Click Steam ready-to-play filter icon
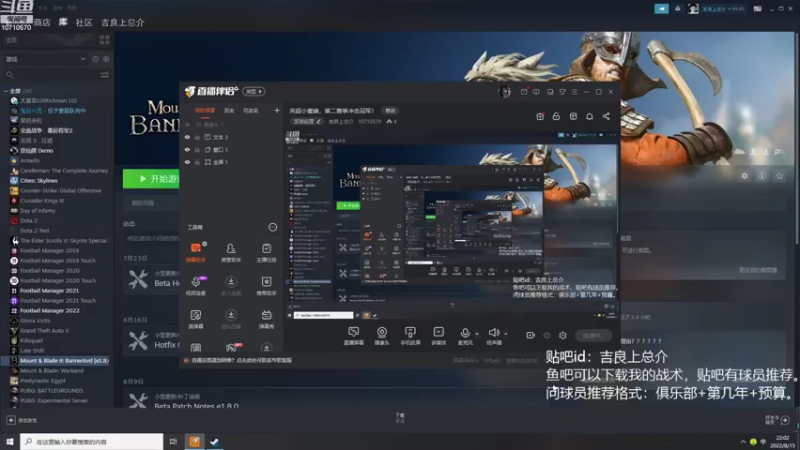Image resolution: width=800 pixels, height=450 pixels. point(106,59)
